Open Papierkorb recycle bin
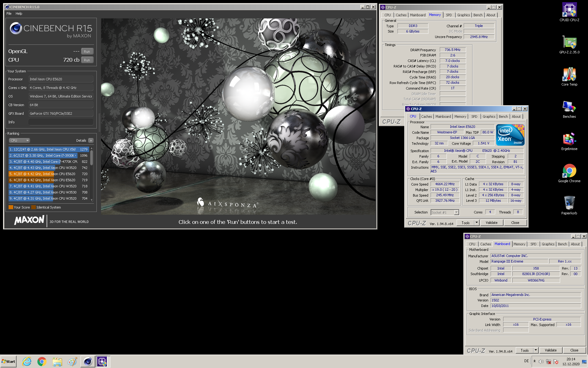Image resolution: width=588 pixels, height=368 pixels. (x=569, y=205)
